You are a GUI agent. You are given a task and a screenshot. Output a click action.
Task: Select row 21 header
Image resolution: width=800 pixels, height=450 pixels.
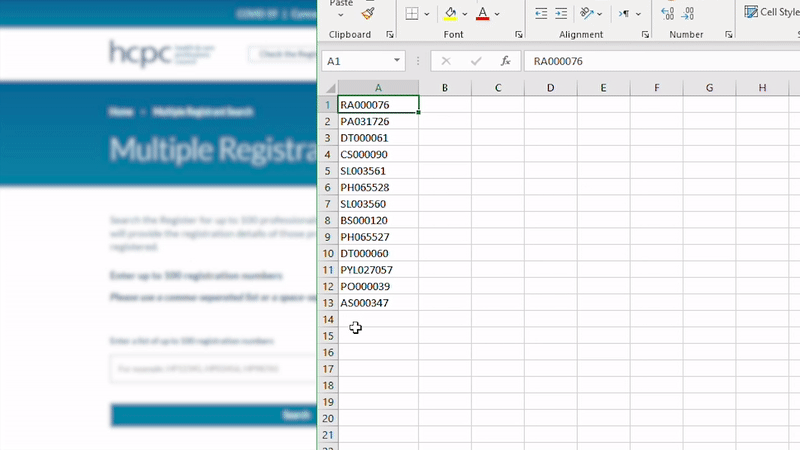[328, 435]
